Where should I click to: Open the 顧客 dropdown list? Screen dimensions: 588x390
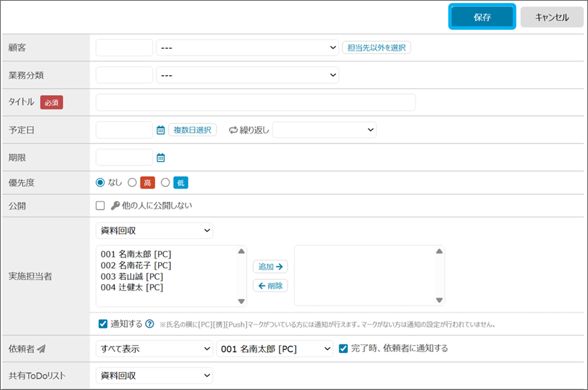tap(247, 48)
